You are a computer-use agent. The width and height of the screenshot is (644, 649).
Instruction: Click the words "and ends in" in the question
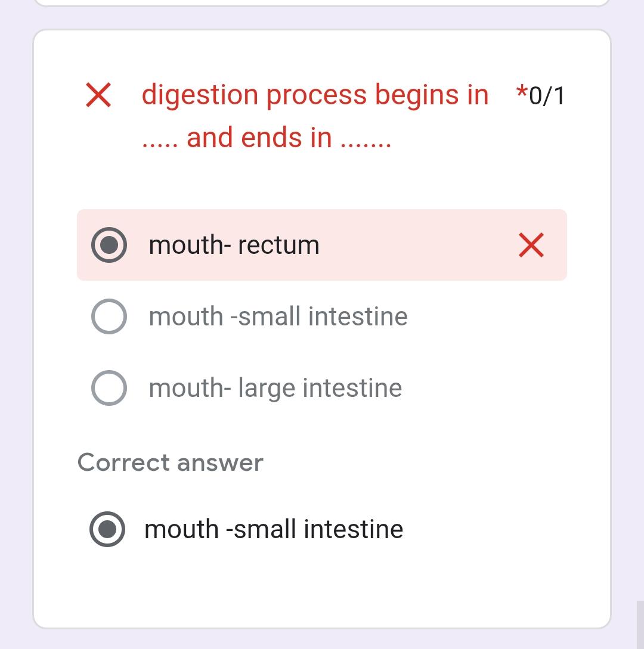point(259,138)
